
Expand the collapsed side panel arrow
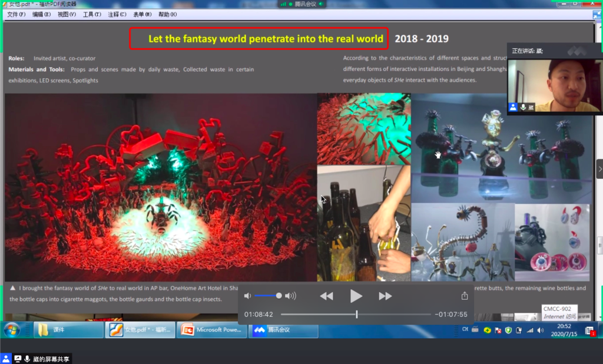click(x=599, y=169)
